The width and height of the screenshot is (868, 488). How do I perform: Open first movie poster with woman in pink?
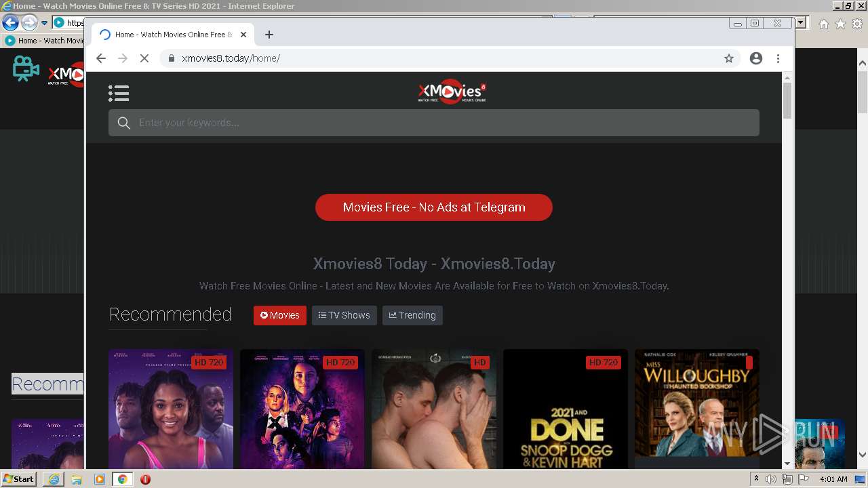point(171,409)
